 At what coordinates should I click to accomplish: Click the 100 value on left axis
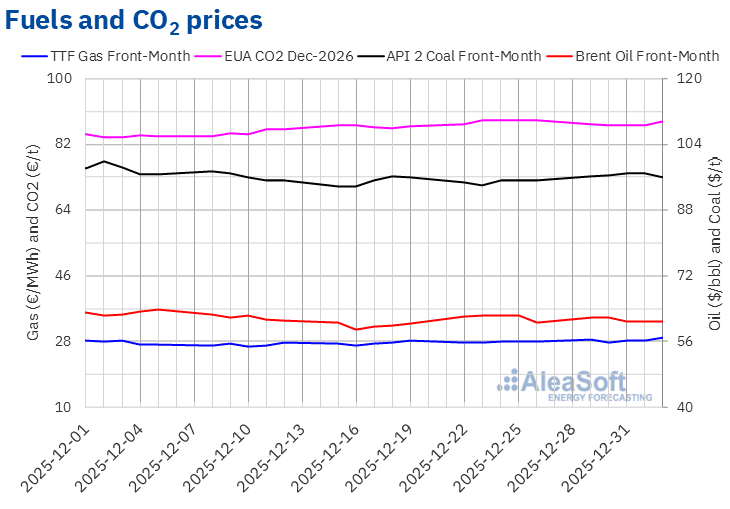tap(61, 79)
